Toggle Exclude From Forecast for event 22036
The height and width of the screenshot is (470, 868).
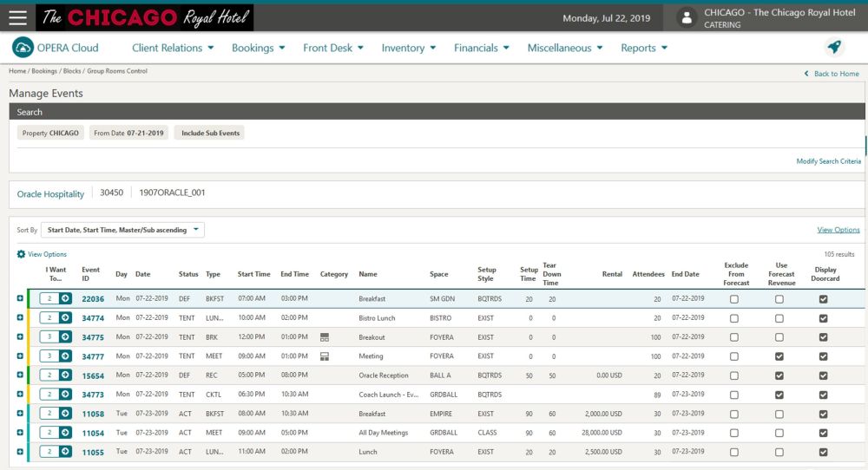(734, 299)
